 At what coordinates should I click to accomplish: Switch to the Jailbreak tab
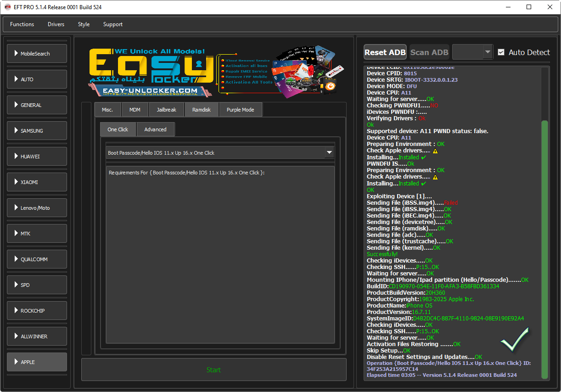[166, 110]
